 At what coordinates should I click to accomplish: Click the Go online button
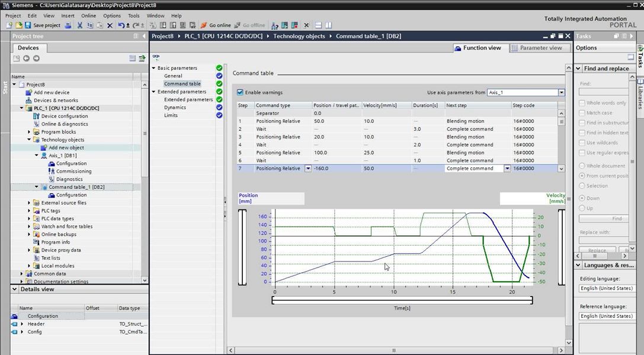(x=216, y=25)
